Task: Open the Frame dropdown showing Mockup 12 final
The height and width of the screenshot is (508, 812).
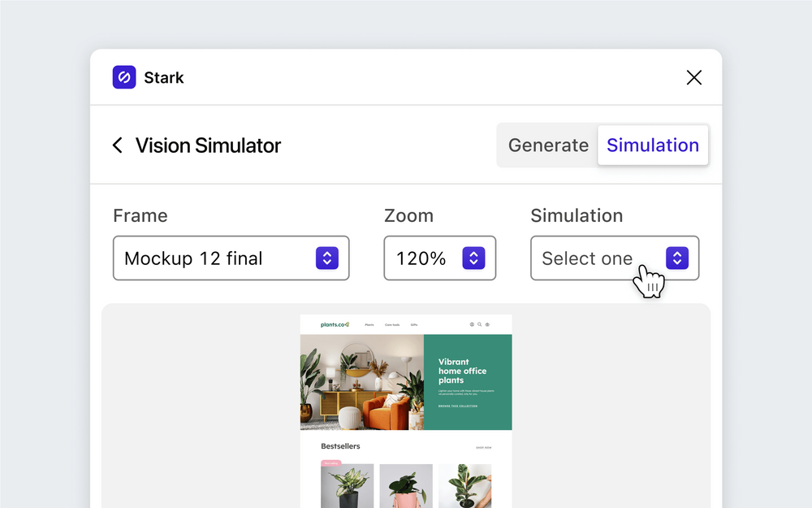Action: click(x=231, y=258)
